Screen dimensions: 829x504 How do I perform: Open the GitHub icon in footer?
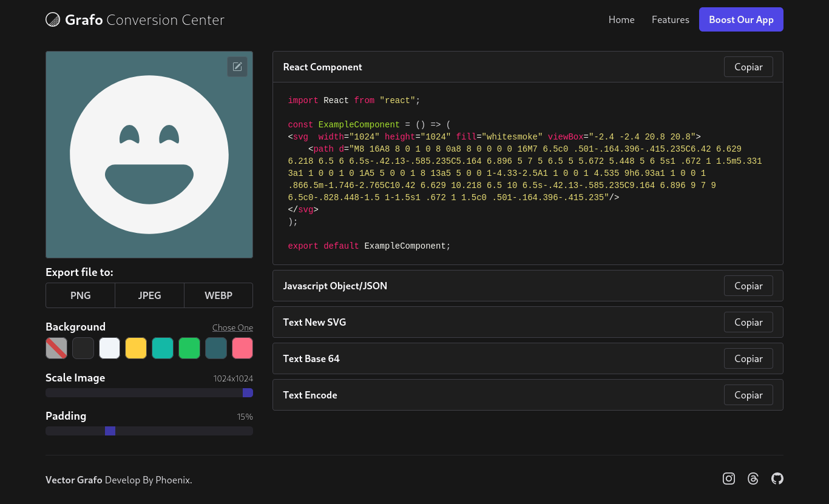[777, 479]
